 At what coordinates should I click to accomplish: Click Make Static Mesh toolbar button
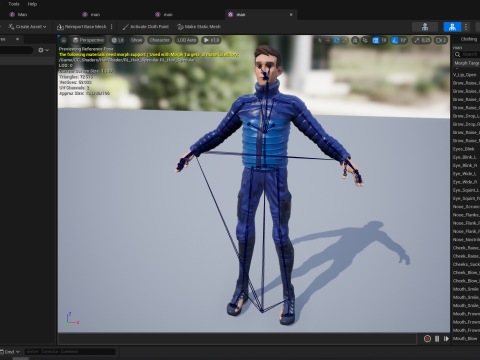199,27
